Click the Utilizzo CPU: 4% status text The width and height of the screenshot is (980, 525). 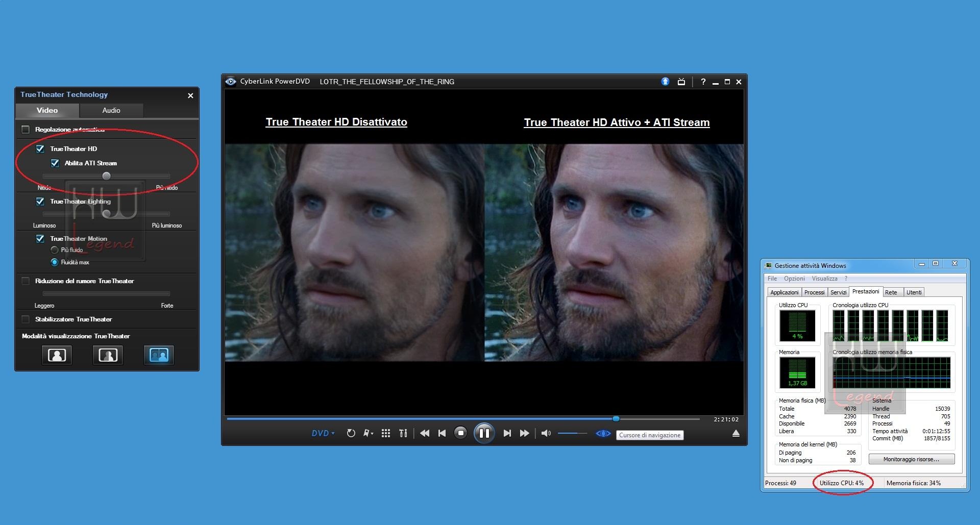[x=842, y=483]
